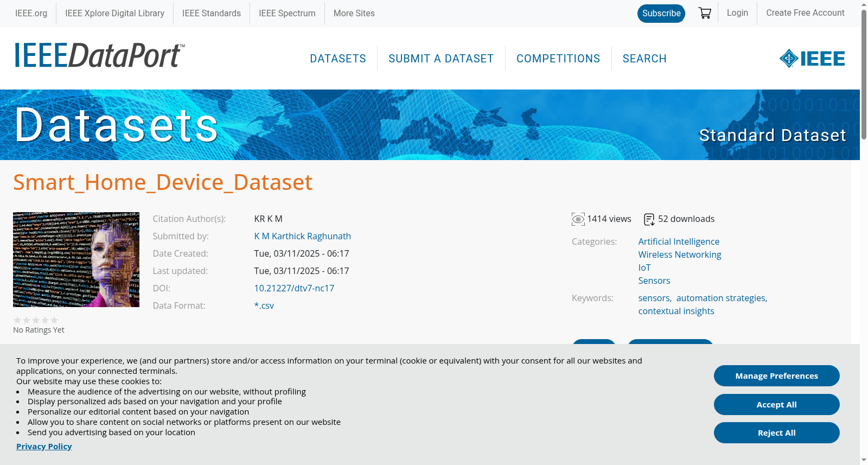Viewport: 868px width, 465px height.
Task: Open the DOI link 10.21227/dtv7-nc17
Action: coord(294,288)
